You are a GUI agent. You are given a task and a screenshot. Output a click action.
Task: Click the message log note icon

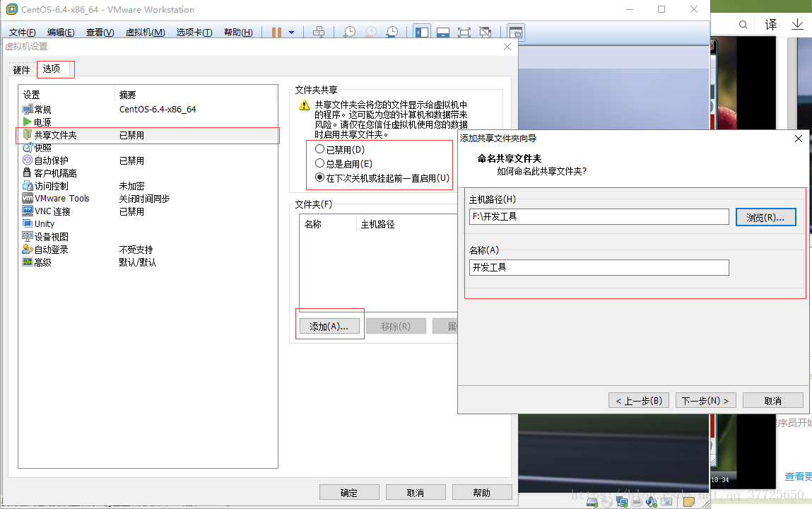689,502
